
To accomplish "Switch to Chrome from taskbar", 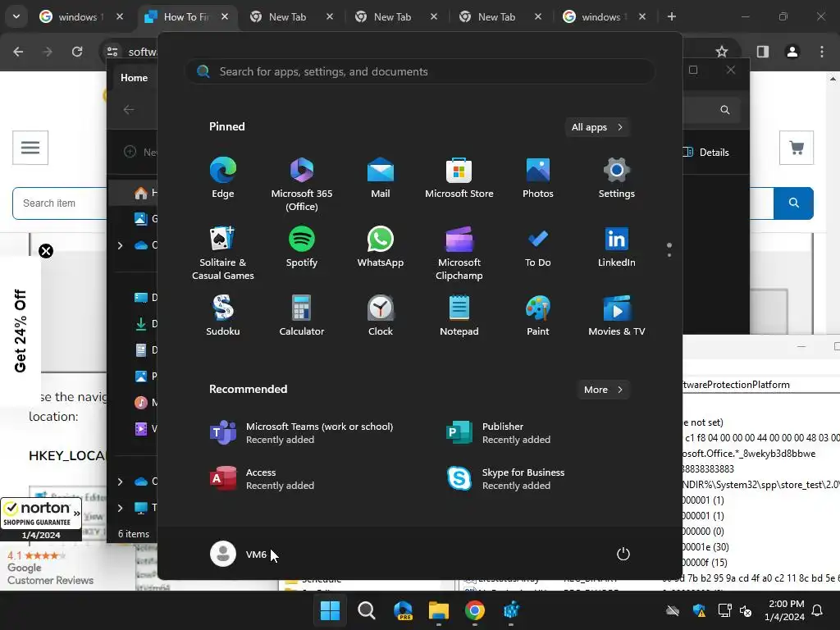I will point(475,610).
